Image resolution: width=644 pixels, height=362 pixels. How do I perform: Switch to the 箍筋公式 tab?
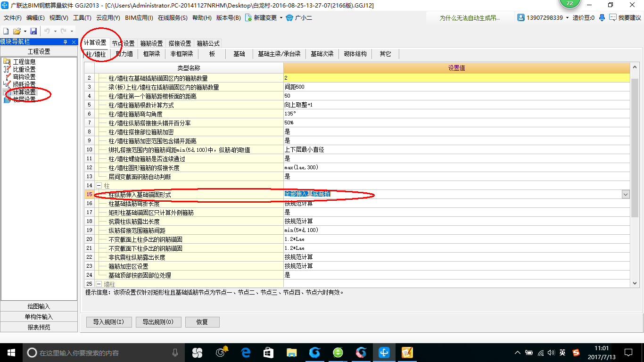tap(208, 43)
